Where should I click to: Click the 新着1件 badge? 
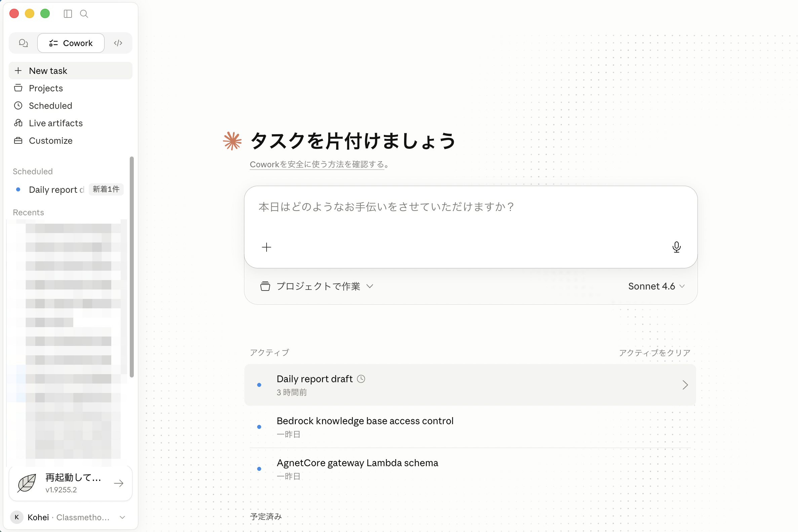point(106,189)
